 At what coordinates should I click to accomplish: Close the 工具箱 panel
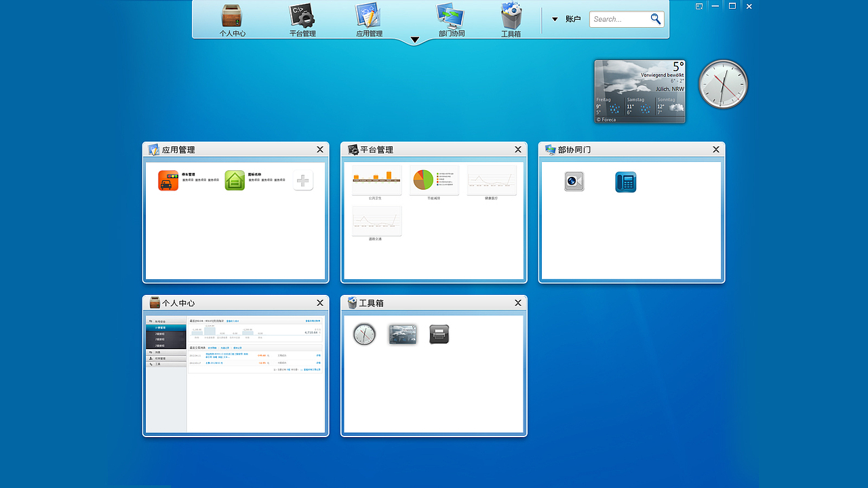pyautogui.click(x=518, y=303)
